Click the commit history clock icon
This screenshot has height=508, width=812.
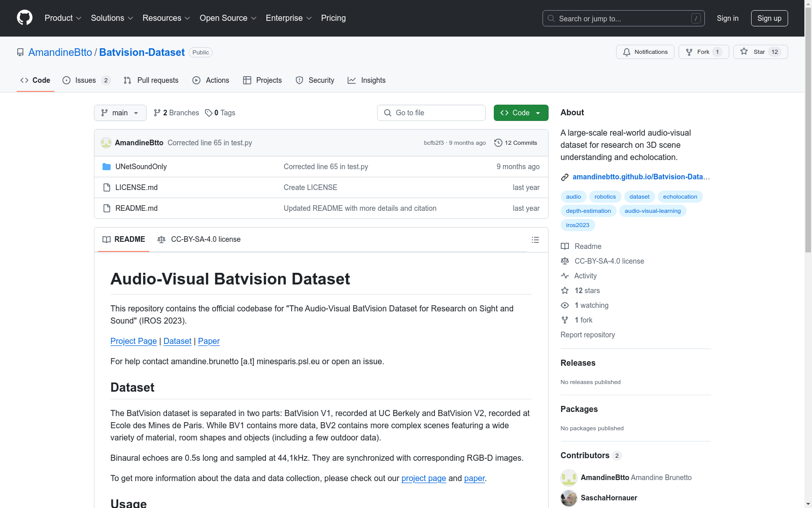point(498,143)
